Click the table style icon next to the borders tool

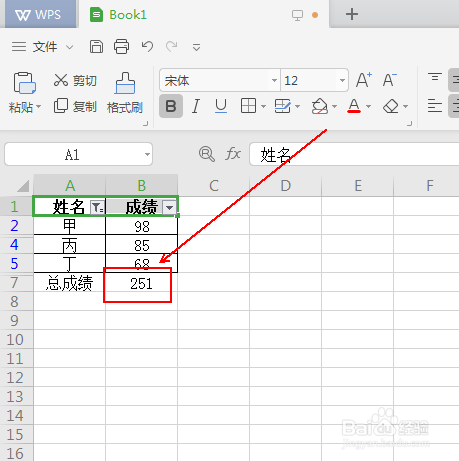tap(283, 106)
